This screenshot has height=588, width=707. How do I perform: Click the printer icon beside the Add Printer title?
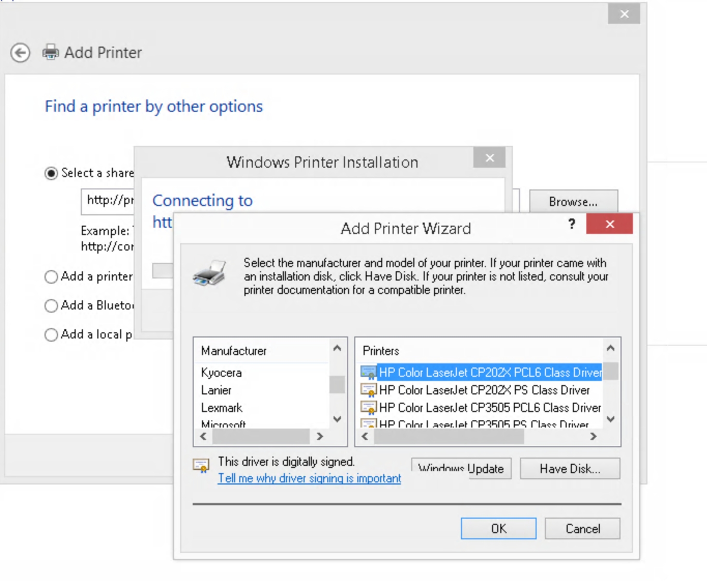51,52
